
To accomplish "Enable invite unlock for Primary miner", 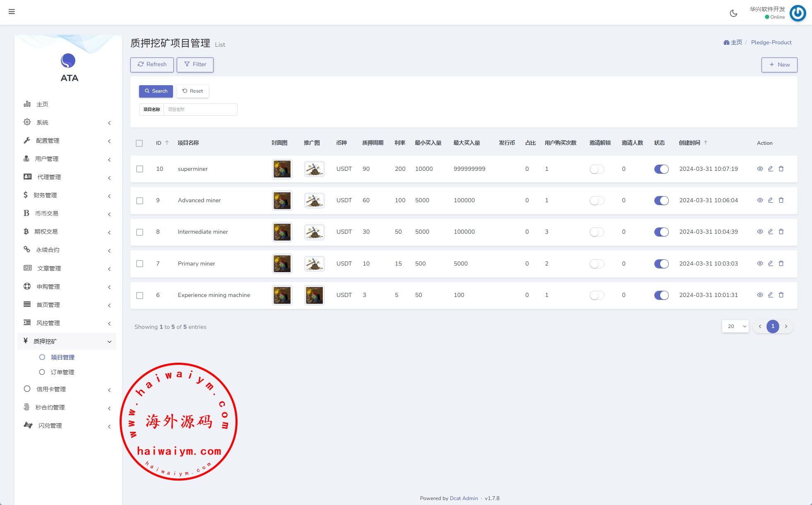I will 596,264.
